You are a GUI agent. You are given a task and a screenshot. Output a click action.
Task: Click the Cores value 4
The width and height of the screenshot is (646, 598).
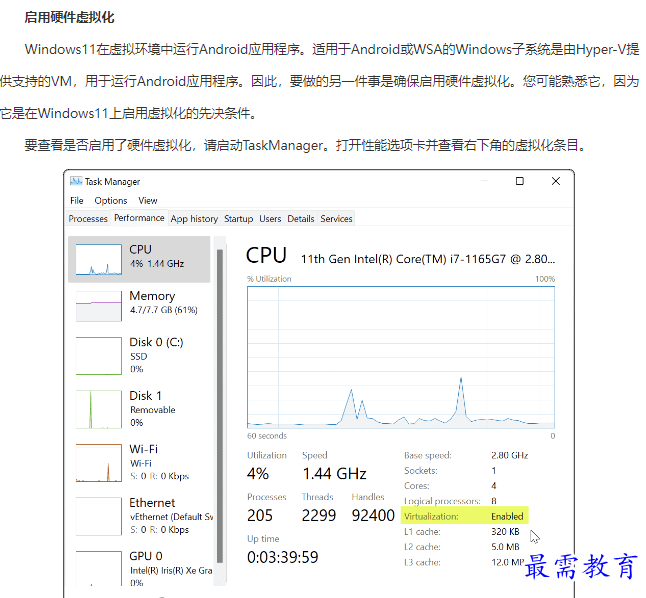point(494,486)
